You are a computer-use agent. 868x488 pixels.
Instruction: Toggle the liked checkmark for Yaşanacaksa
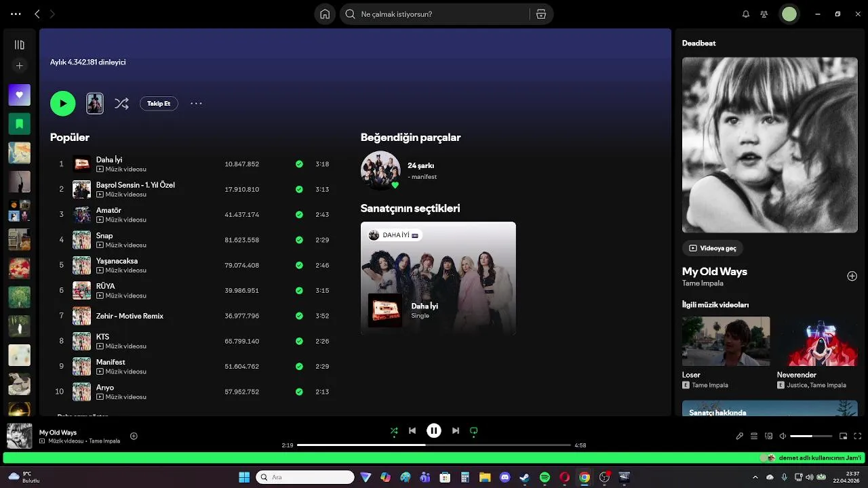(x=299, y=265)
